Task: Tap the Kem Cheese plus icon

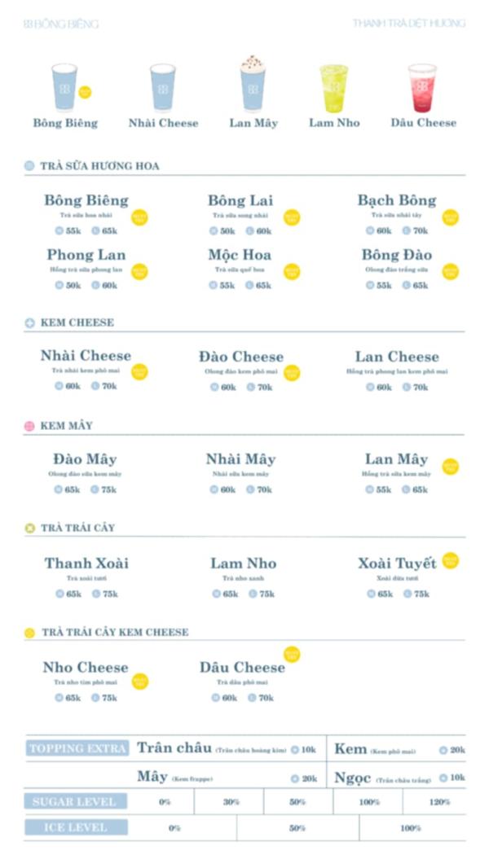Action: pos(30,323)
